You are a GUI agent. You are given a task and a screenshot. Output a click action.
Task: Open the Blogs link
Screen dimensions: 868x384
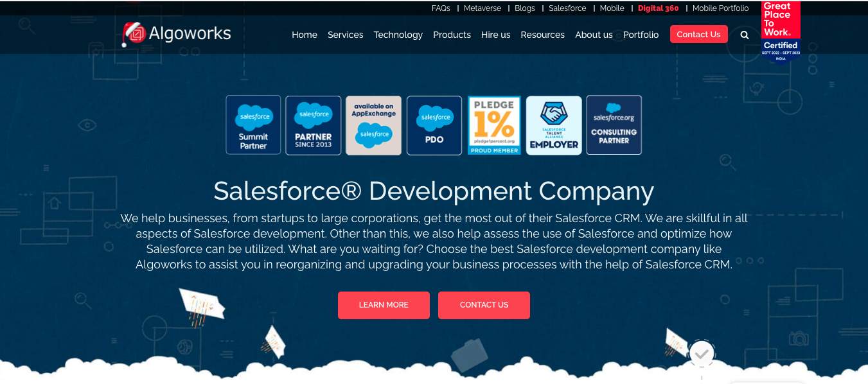point(525,8)
